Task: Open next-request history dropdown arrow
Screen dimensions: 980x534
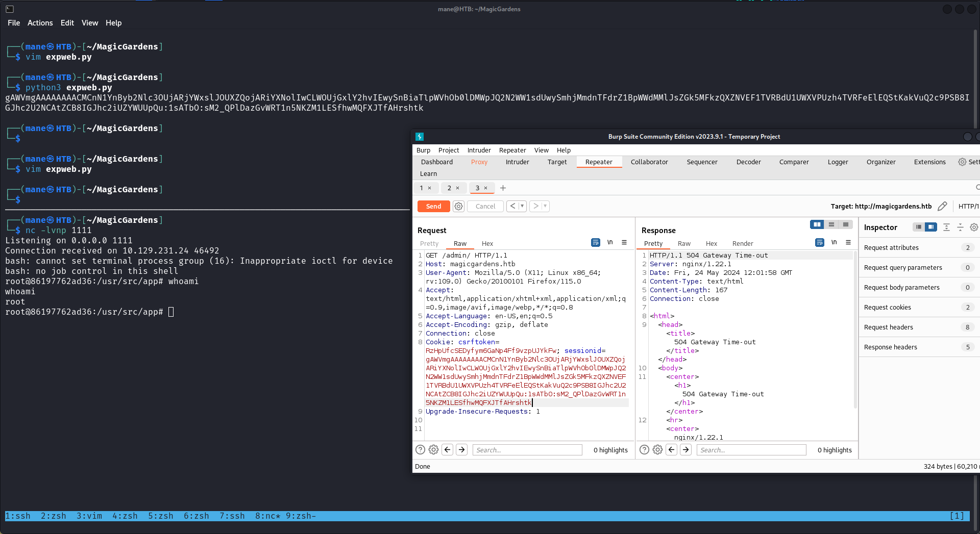Action: pos(545,207)
